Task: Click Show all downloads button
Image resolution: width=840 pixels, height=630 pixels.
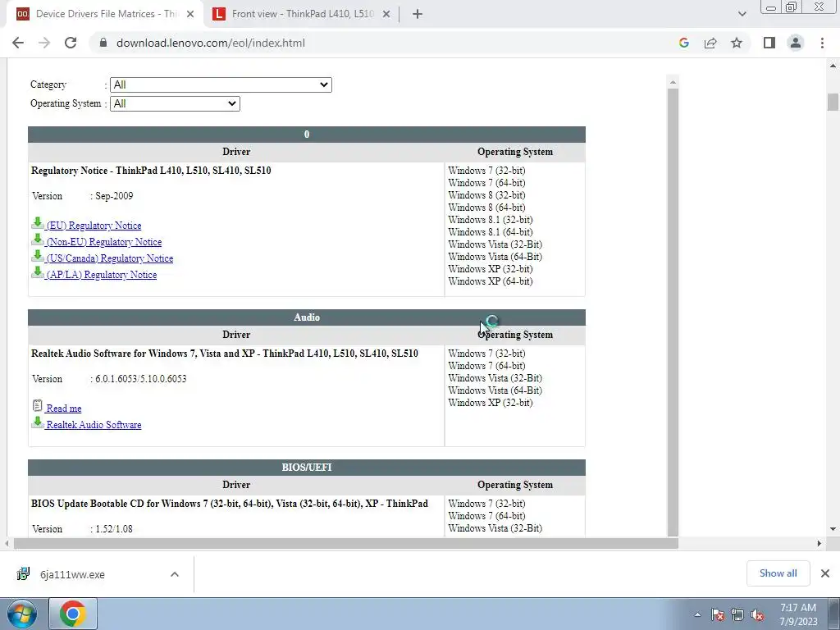Action: (778, 573)
